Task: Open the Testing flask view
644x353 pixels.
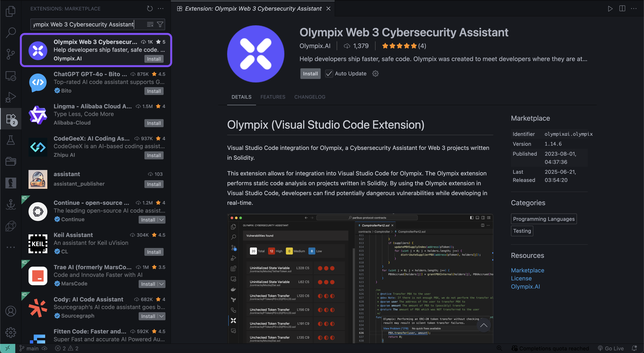Action: (x=10, y=140)
